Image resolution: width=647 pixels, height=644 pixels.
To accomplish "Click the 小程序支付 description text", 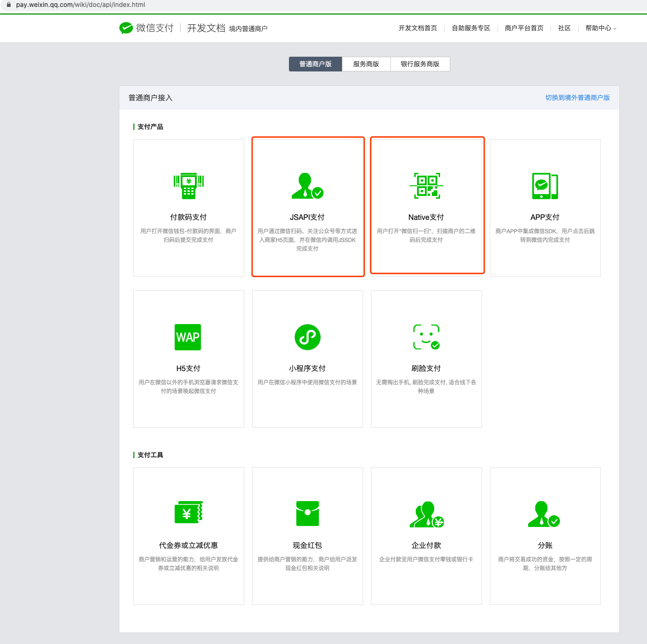I will pos(307,382).
